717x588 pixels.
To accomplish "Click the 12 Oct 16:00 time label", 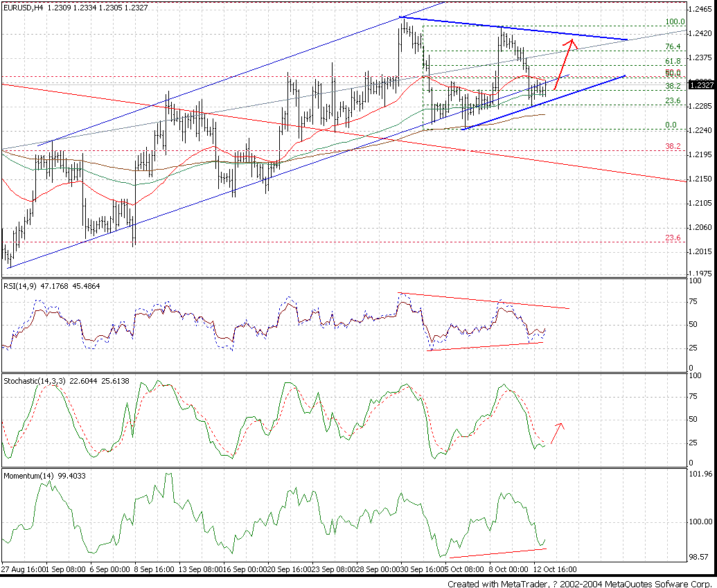I will pos(555,570).
